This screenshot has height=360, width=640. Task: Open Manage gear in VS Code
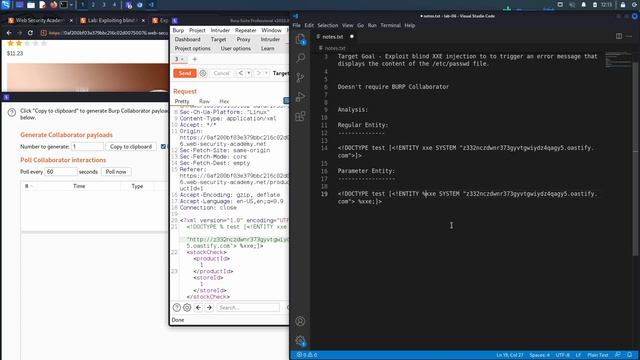tap(300, 340)
